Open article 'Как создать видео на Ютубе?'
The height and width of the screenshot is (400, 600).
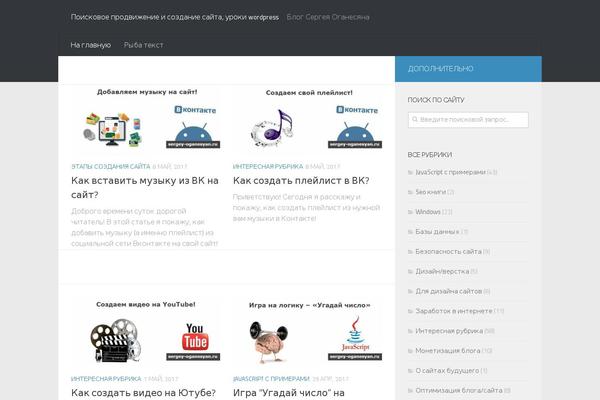pyautogui.click(x=143, y=393)
